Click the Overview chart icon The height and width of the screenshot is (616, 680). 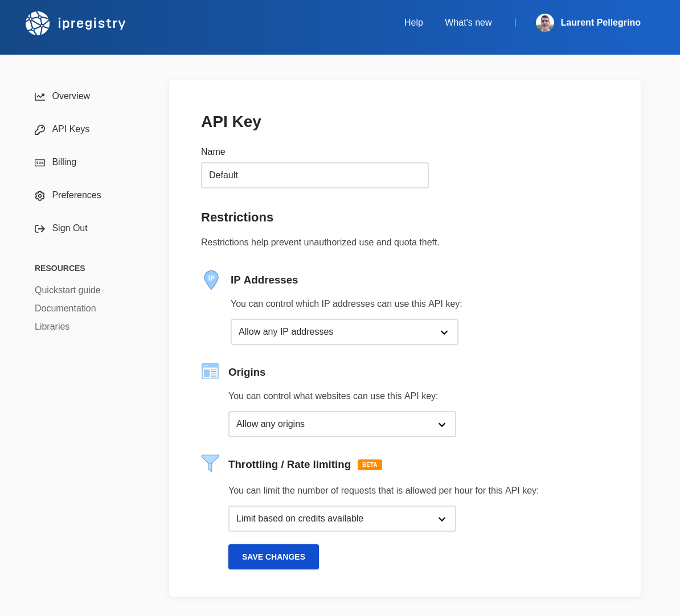(x=40, y=97)
